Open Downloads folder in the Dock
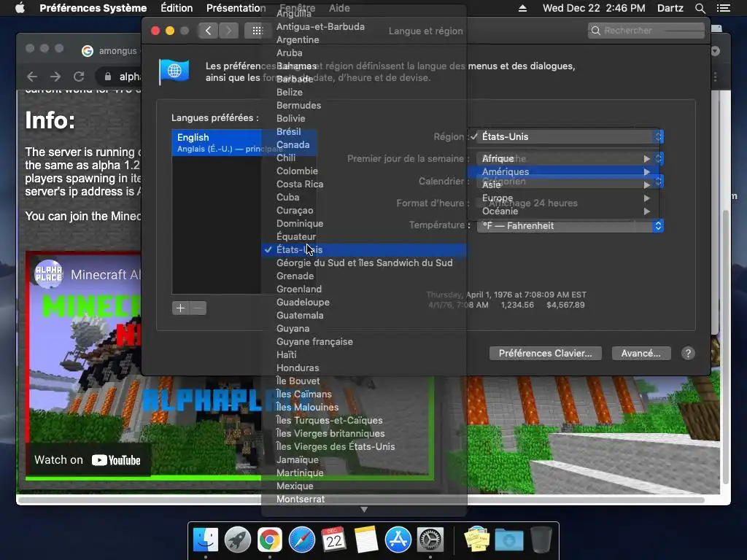Screen dimensions: 747x560 508,540
